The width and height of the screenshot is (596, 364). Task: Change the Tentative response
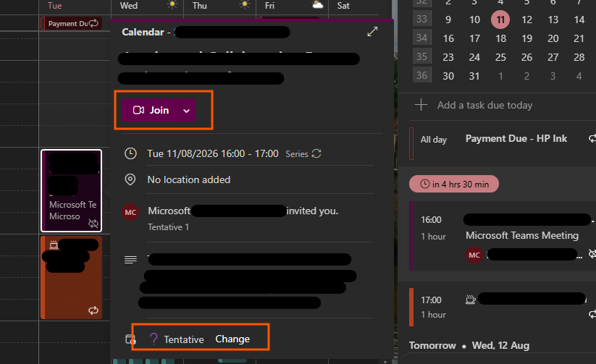[x=232, y=339]
